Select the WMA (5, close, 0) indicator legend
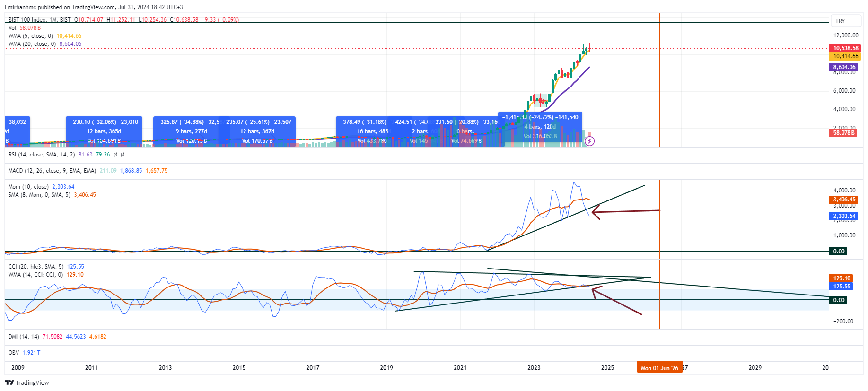Image resolution: width=868 pixels, height=391 pixels. [45, 36]
